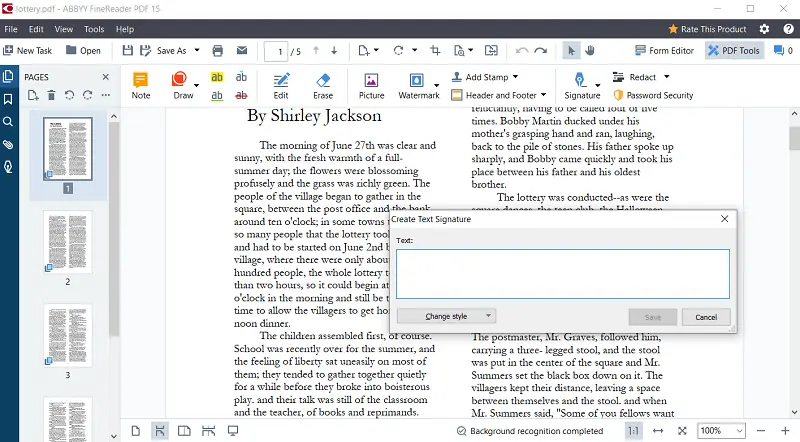
Task: Click the Add Pages icon in the toolbar
Action: click(364, 51)
